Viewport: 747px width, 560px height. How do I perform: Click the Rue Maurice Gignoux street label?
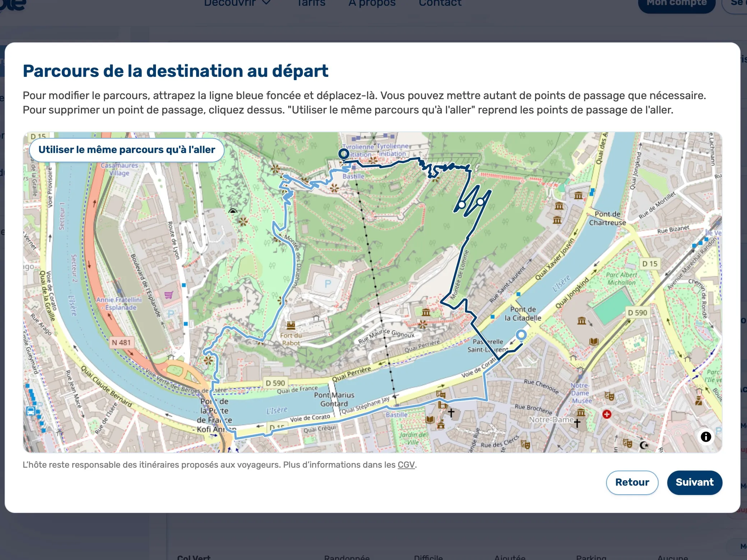(386, 337)
